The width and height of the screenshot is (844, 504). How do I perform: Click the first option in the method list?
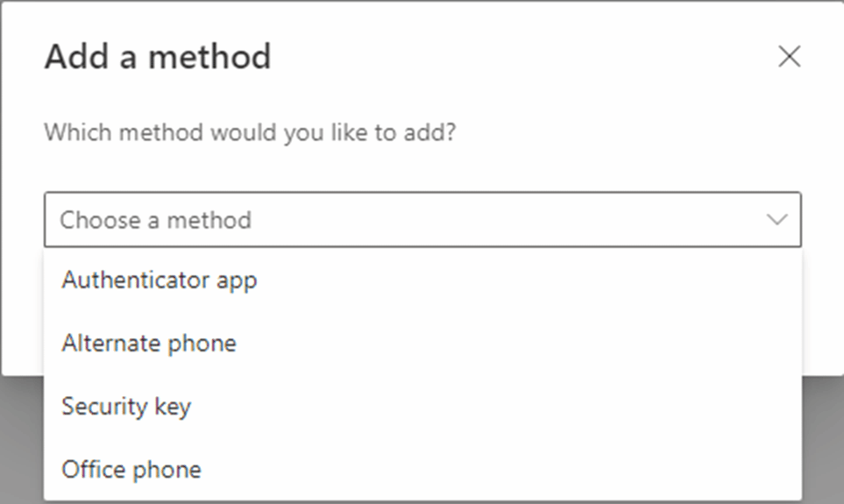pos(159,280)
